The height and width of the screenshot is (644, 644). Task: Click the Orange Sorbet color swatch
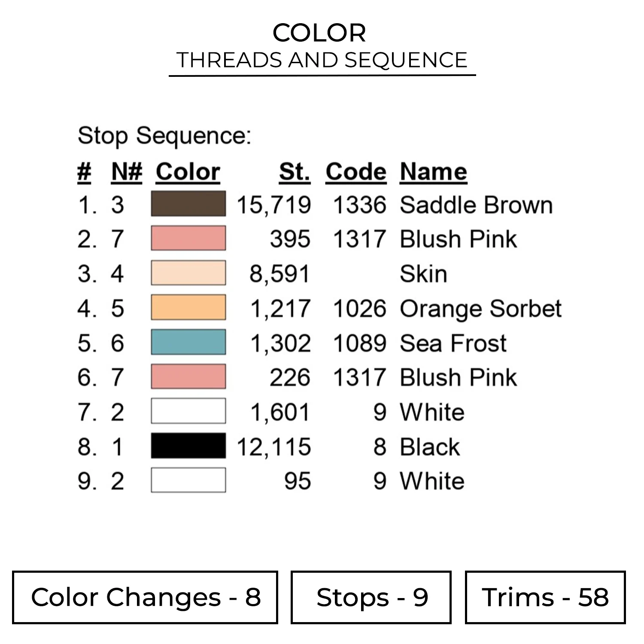tap(188, 307)
